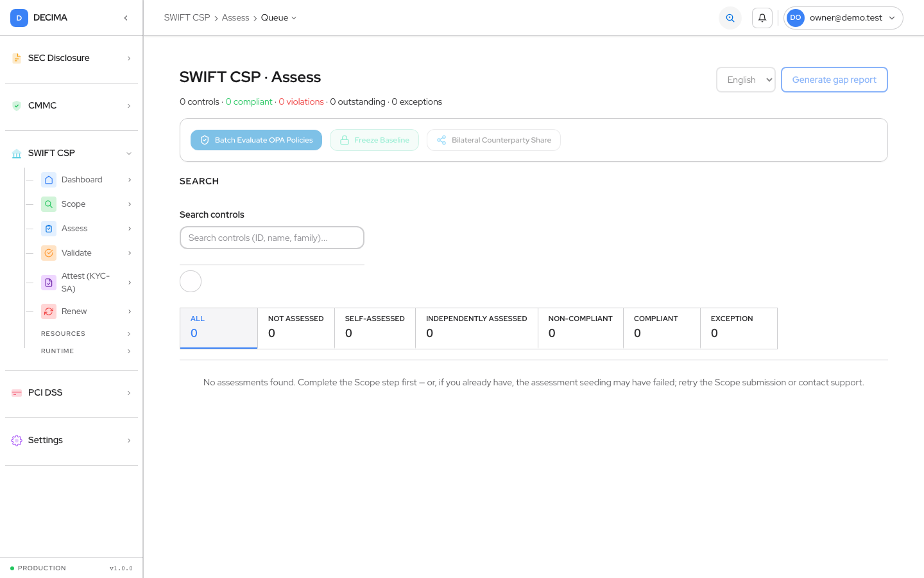Go to the SWIFT CSP breadcrumb

[187, 18]
